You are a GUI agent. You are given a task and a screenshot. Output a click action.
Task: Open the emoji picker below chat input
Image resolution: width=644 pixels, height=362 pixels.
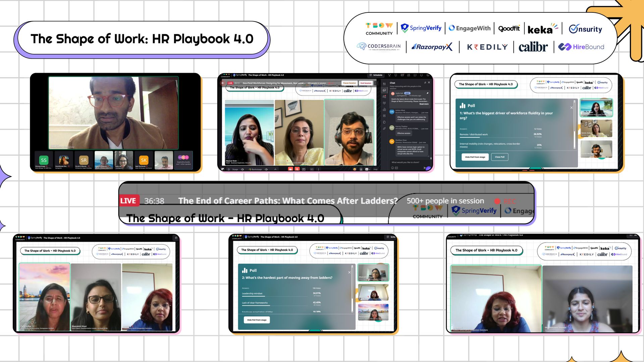click(x=392, y=168)
